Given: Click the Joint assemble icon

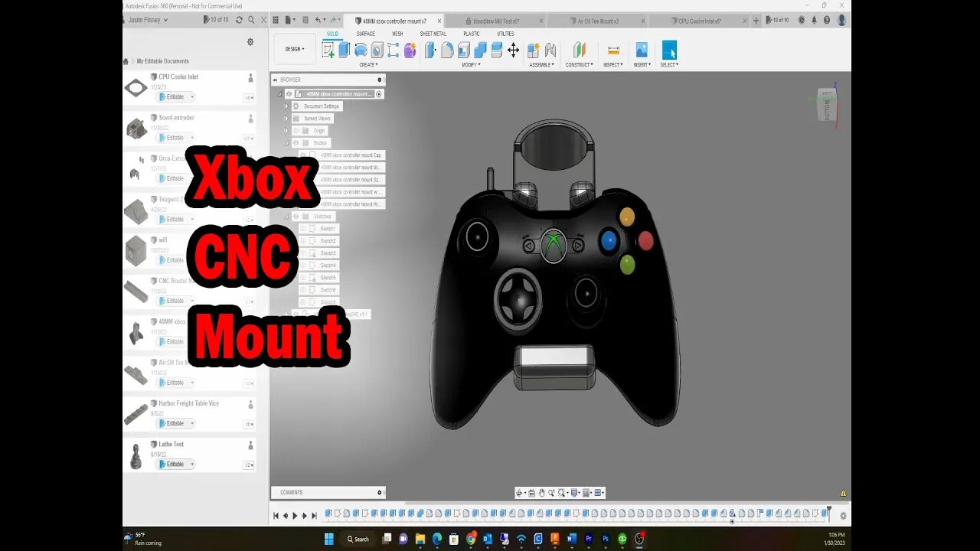Looking at the screenshot, I should 550,51.
